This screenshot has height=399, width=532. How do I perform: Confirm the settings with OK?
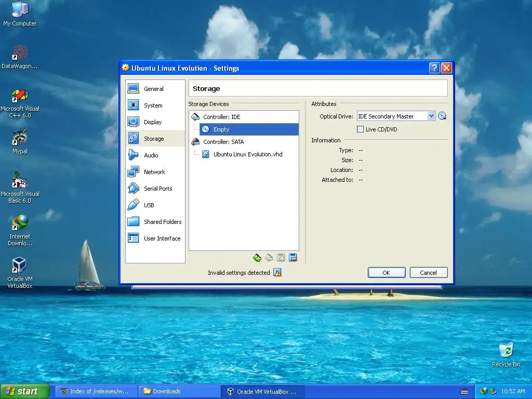(387, 272)
